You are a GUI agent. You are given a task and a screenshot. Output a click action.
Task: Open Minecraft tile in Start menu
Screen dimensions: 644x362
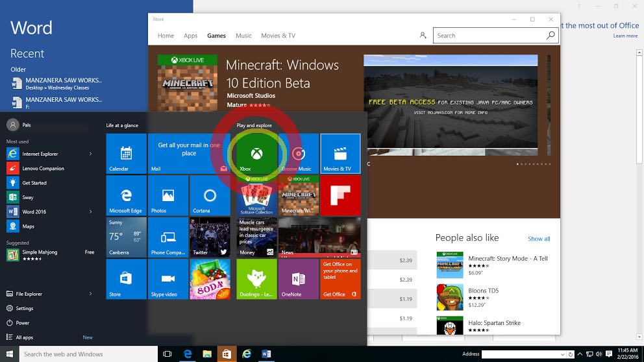pyautogui.click(x=299, y=195)
